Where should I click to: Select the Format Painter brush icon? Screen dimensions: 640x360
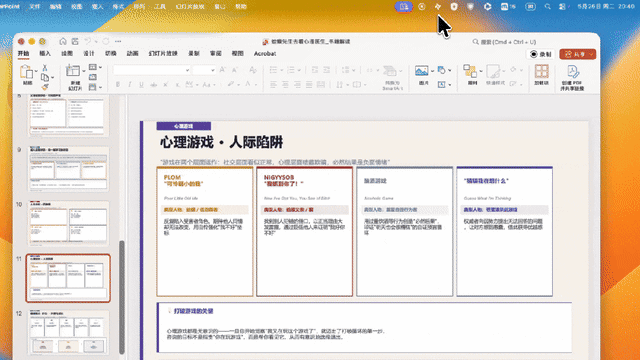tap(45, 87)
